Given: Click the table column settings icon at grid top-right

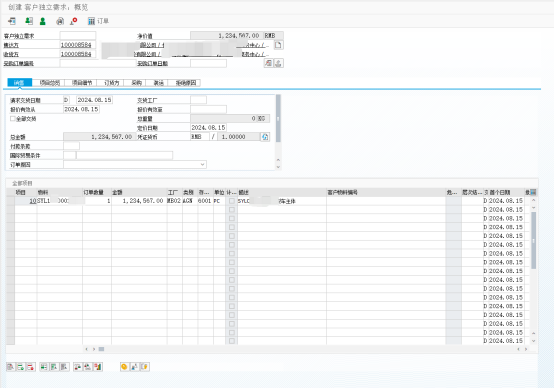Looking at the screenshot, I should 533,192.
